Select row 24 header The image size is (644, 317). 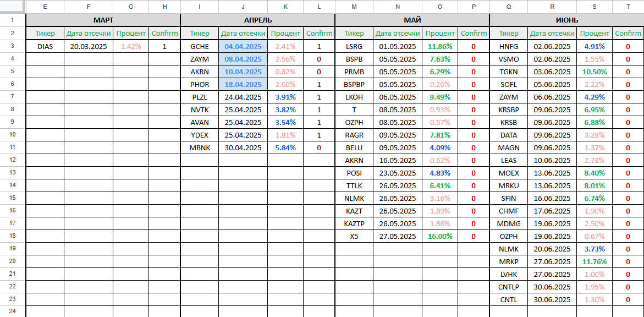tap(12, 311)
